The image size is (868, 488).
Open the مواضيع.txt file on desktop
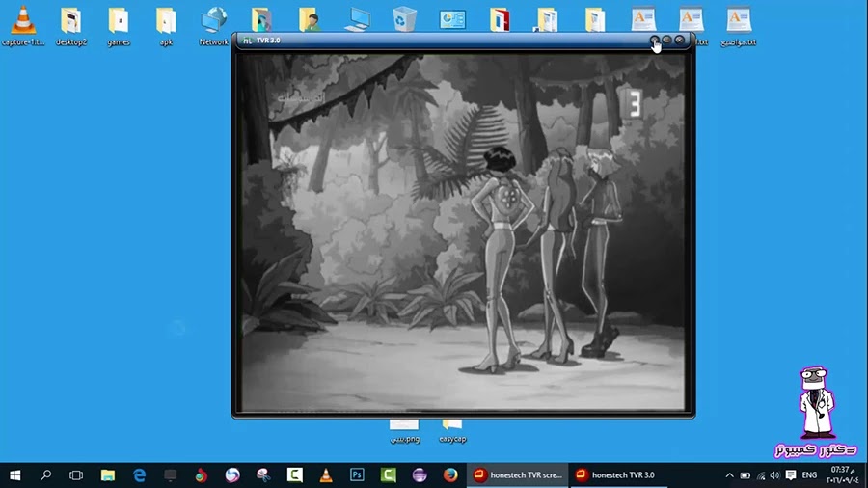[x=739, y=25]
